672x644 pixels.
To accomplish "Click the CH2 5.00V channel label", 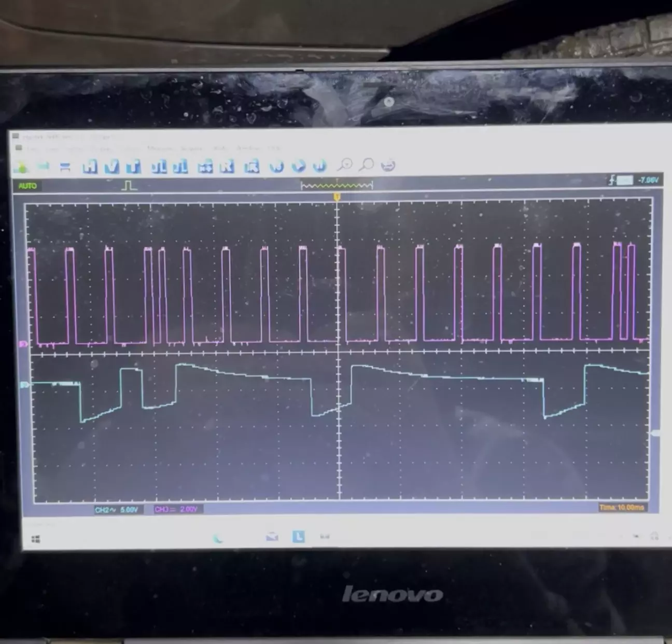I will tap(116, 510).
